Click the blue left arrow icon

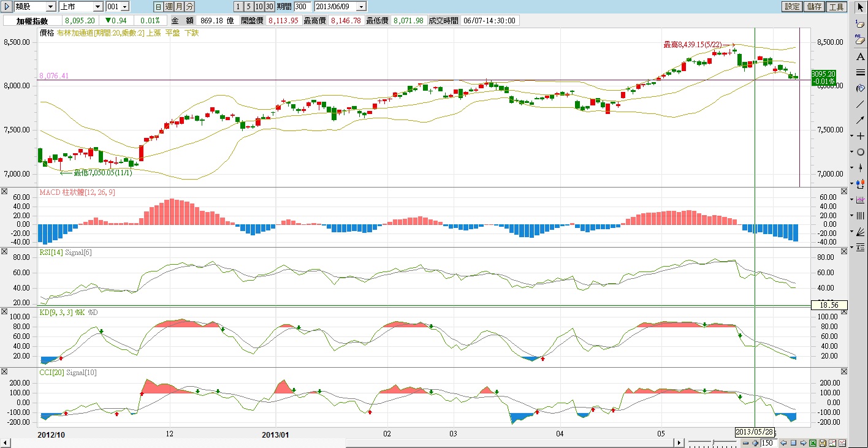(x=783, y=442)
